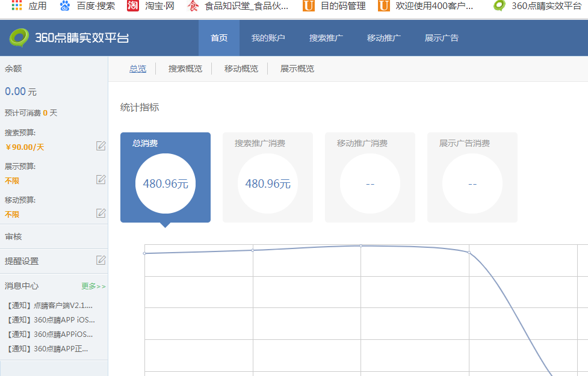Open the 搜索推广 section

point(326,38)
